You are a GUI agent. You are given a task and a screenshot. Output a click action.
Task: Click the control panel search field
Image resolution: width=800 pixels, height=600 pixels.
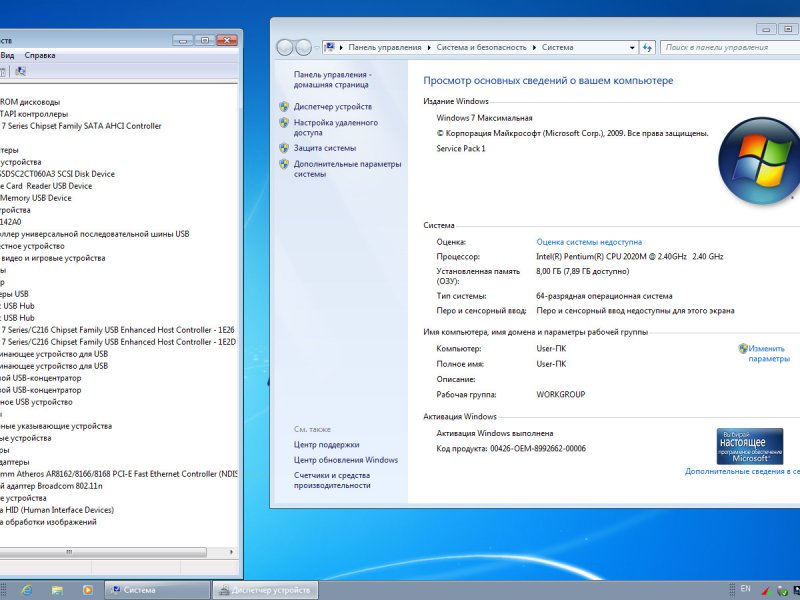pos(730,47)
